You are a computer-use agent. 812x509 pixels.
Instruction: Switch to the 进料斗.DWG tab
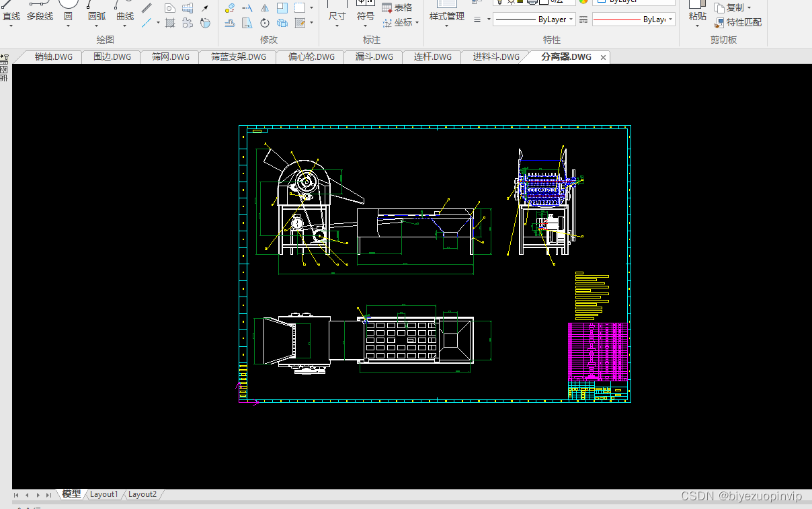(496, 57)
